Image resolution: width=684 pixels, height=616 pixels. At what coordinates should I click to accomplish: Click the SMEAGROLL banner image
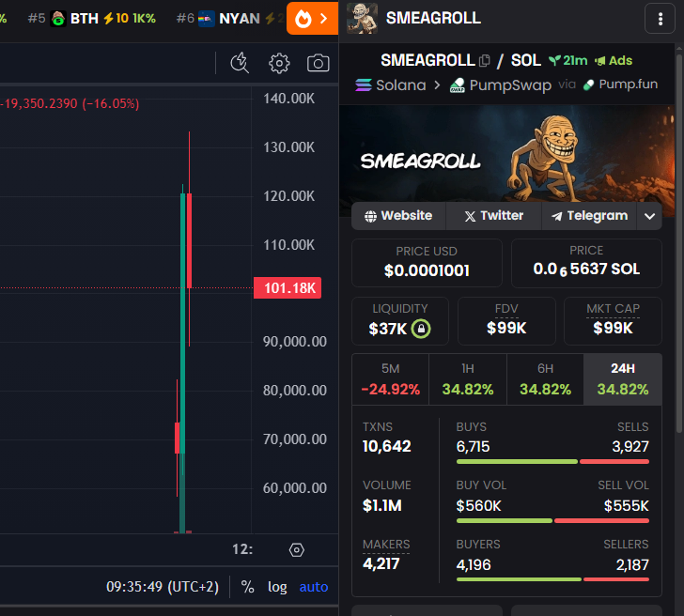507,153
